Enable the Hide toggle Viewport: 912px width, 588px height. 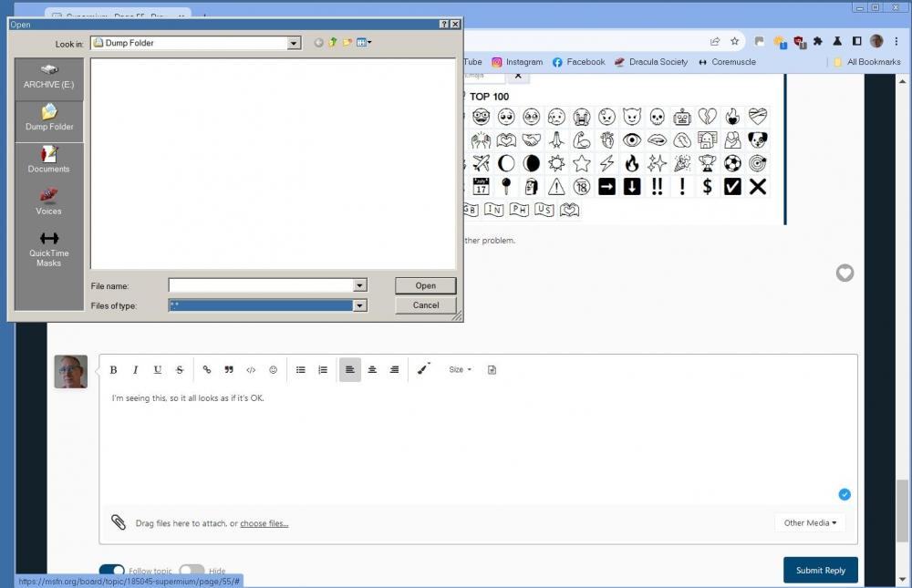point(192,572)
